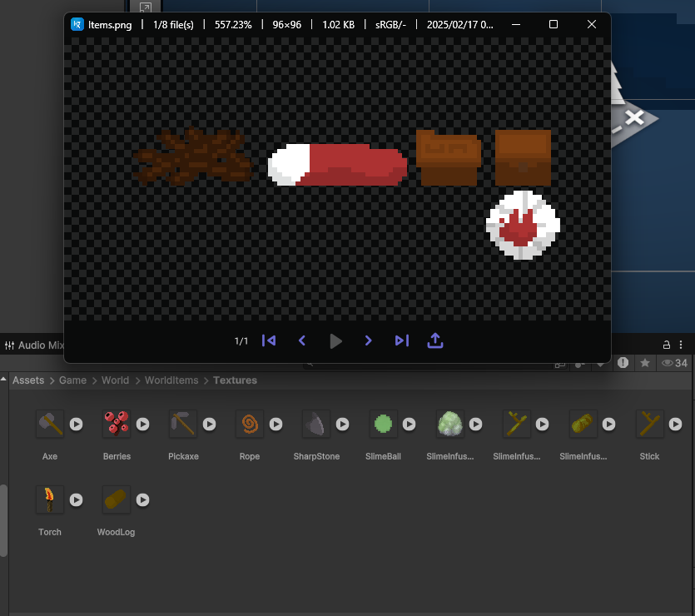Switch to the Audio Mixer tab
This screenshot has width=695, height=616.
[x=35, y=345]
